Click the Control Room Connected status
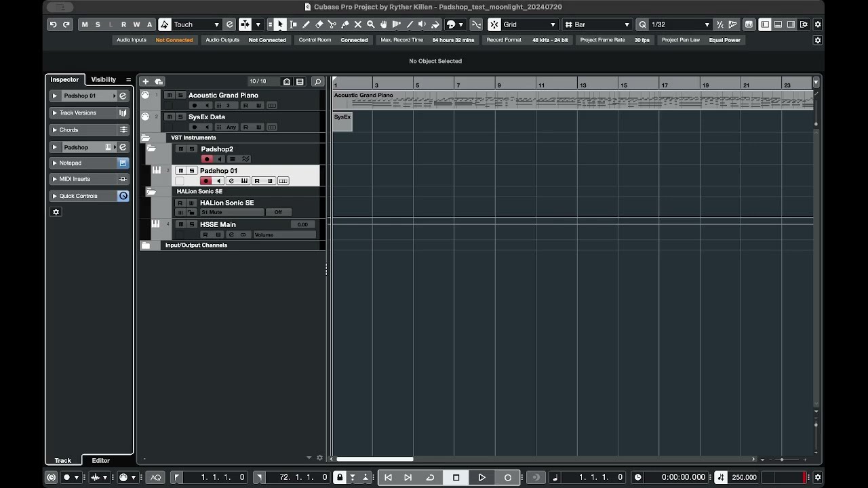868x488 pixels. tap(354, 40)
